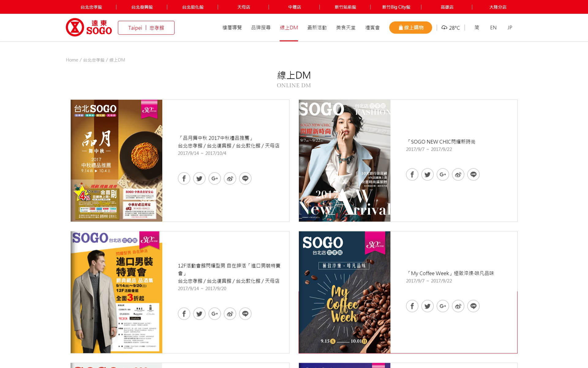Share SOGO NEW CHIC DM on Weibo

458,175
